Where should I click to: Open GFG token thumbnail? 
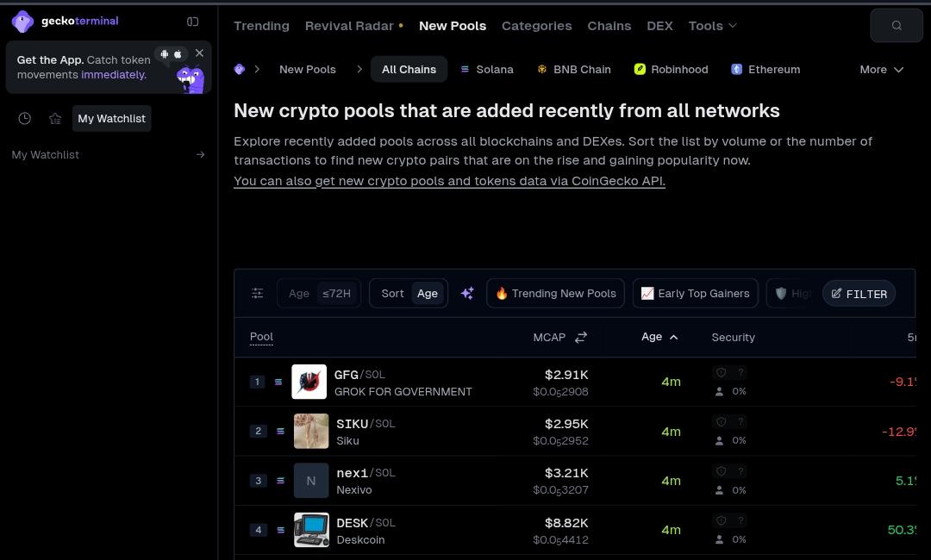pos(309,382)
